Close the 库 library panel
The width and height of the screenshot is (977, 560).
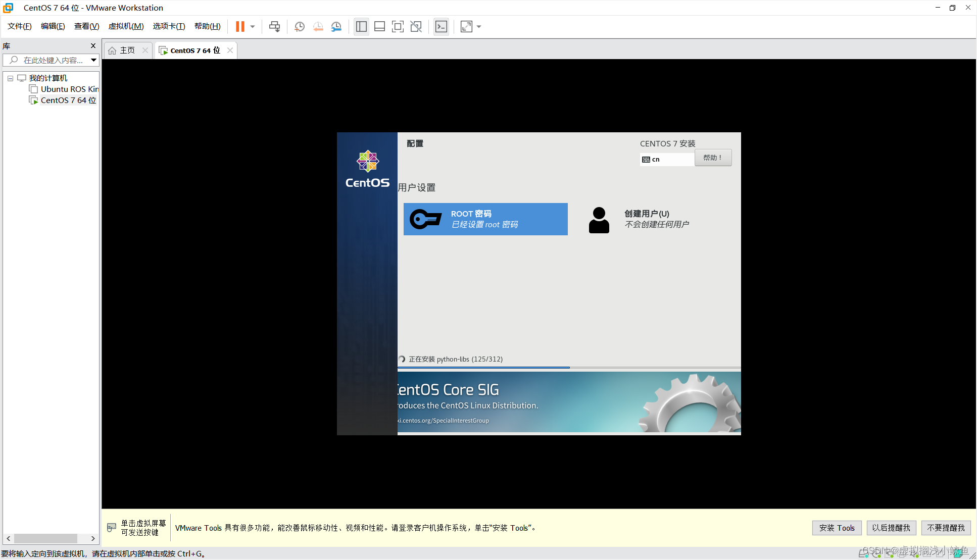coord(93,46)
